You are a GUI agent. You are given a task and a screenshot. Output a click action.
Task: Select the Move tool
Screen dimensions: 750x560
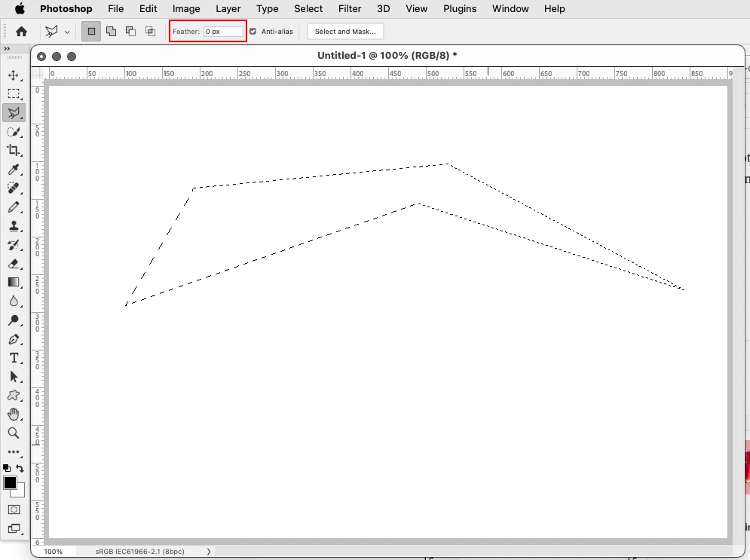(14, 75)
